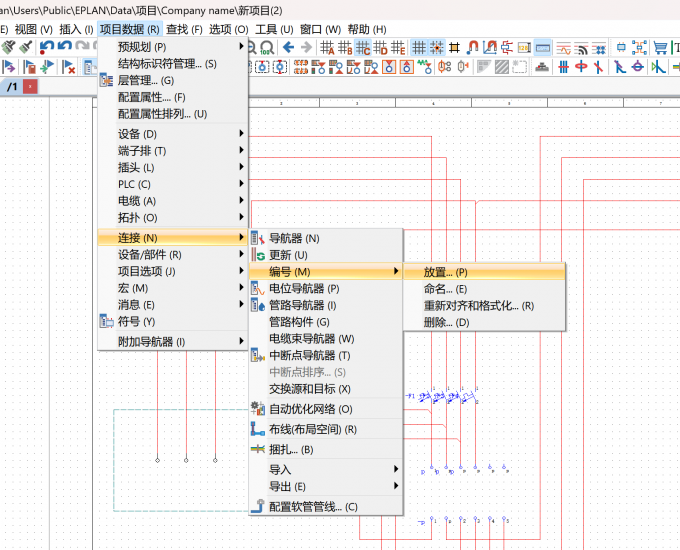Click the blue back arrow icon
Screen dimensions: 680x550
click(x=288, y=47)
